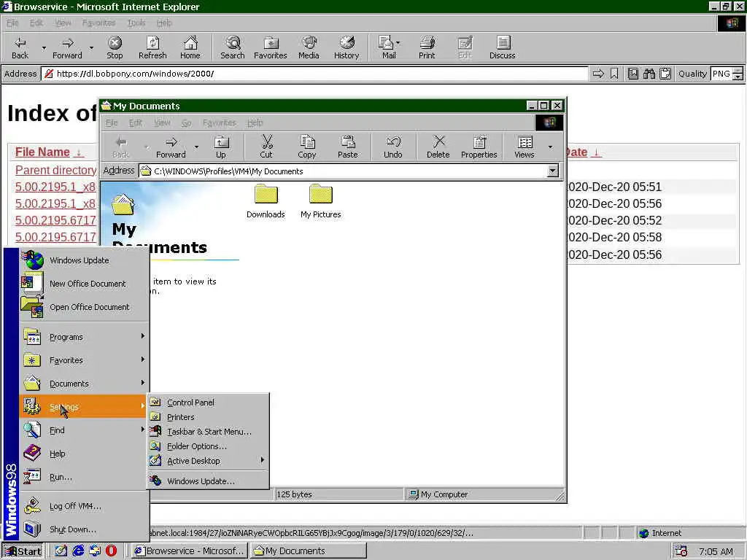Launch Opera from the quick launch bar
The image size is (747, 560).
(x=111, y=551)
